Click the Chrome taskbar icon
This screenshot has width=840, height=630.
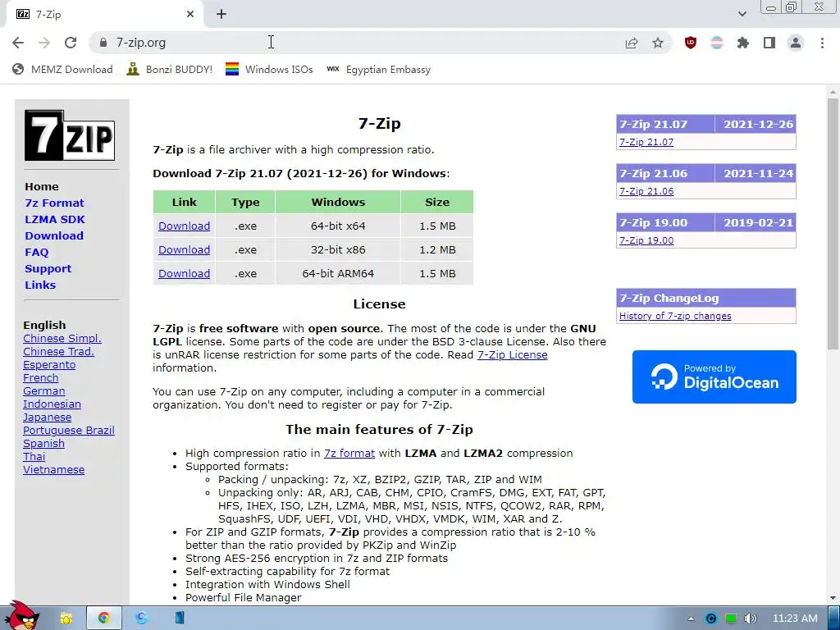point(104,619)
